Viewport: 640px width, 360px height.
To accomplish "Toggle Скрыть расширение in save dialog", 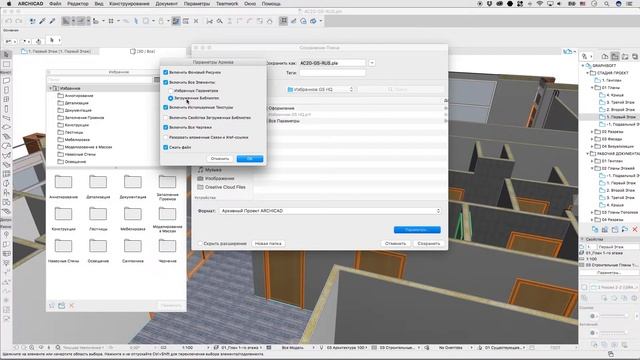I will coord(200,243).
